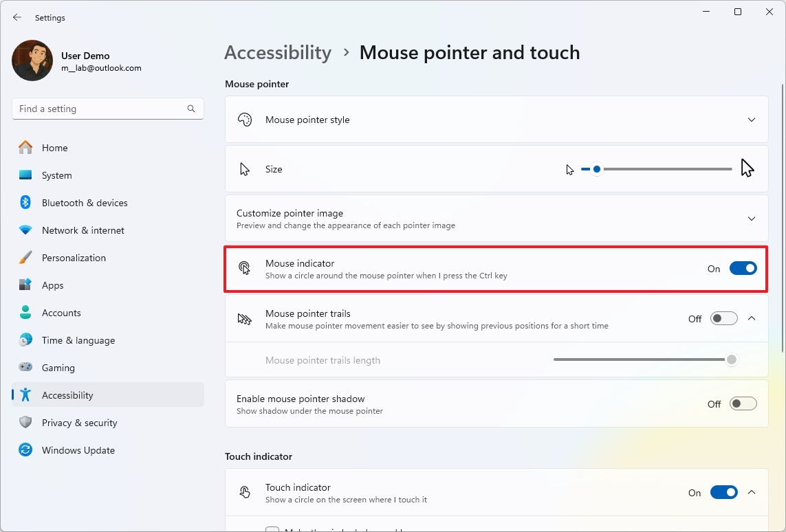This screenshot has height=532, width=786.
Task: Open Gaming settings
Action: point(58,368)
